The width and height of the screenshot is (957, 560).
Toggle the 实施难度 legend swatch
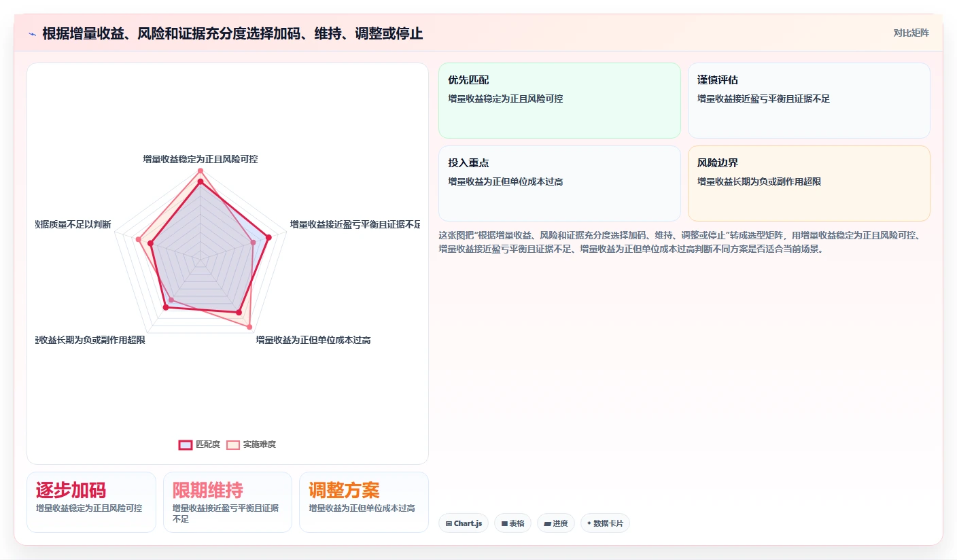click(233, 444)
